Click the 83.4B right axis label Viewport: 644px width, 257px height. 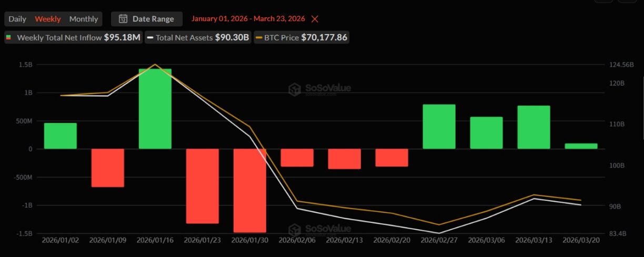(618, 233)
